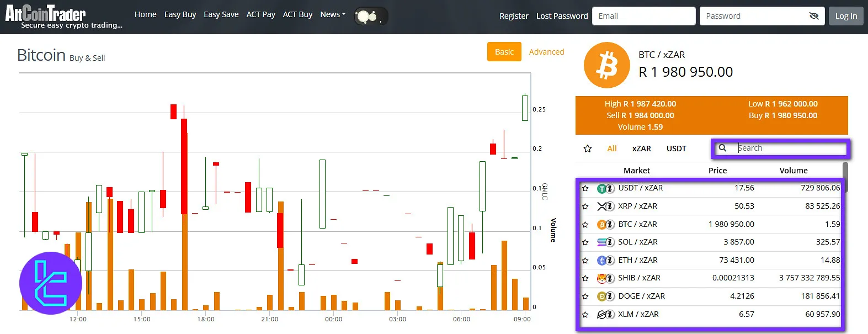The width and height of the screenshot is (868, 334).
Task: Filter markets by the USDT tab
Action: [x=676, y=149]
